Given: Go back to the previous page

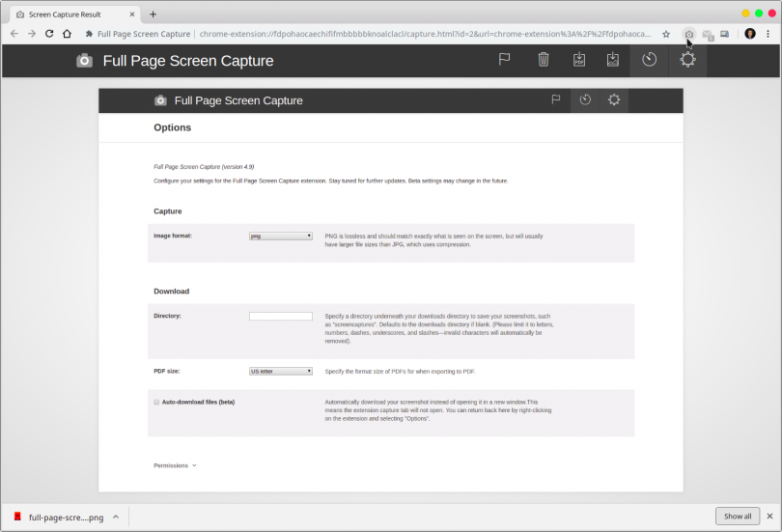Looking at the screenshot, I should 14,34.
